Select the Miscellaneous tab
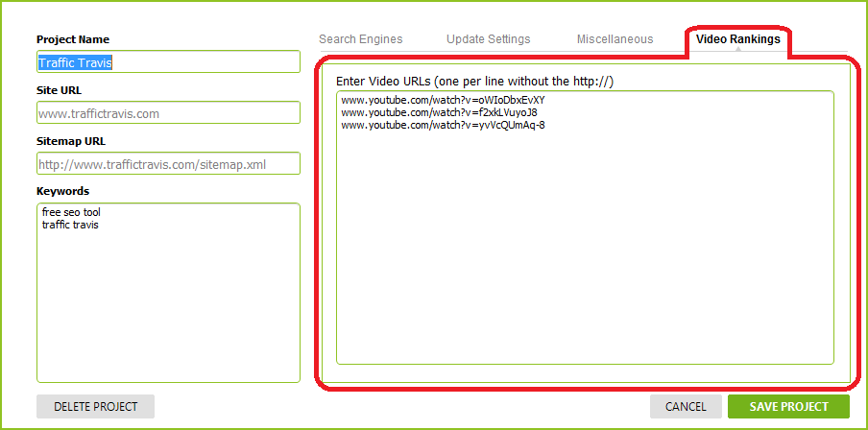 point(615,39)
